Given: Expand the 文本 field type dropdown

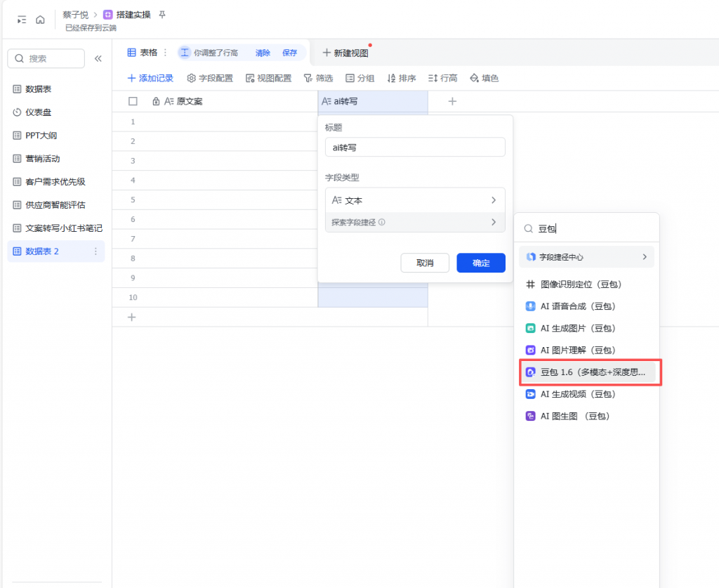Looking at the screenshot, I should (x=415, y=200).
